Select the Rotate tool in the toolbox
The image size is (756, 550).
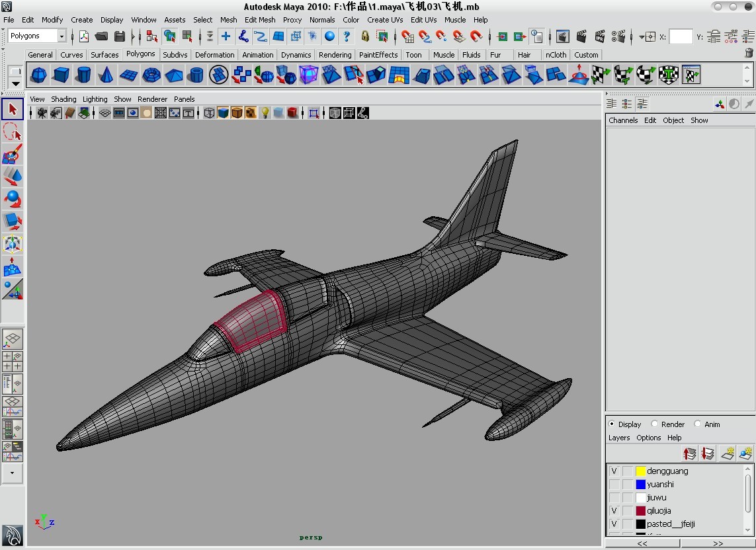13,199
